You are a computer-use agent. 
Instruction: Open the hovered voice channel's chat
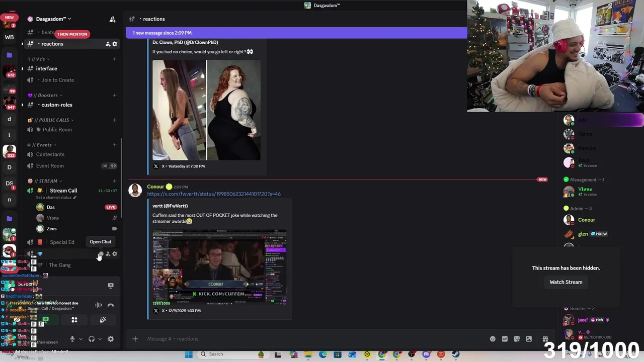click(x=101, y=254)
